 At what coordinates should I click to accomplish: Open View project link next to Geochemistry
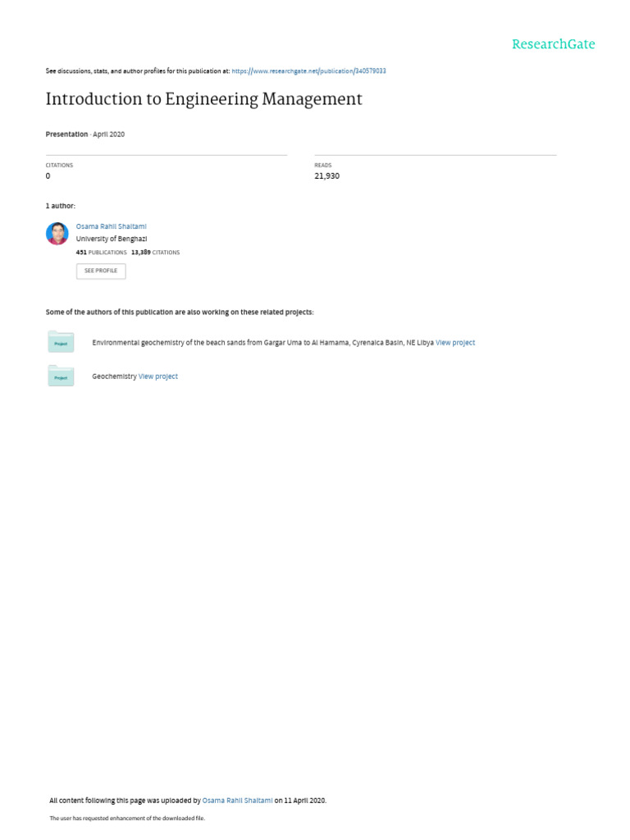point(158,377)
